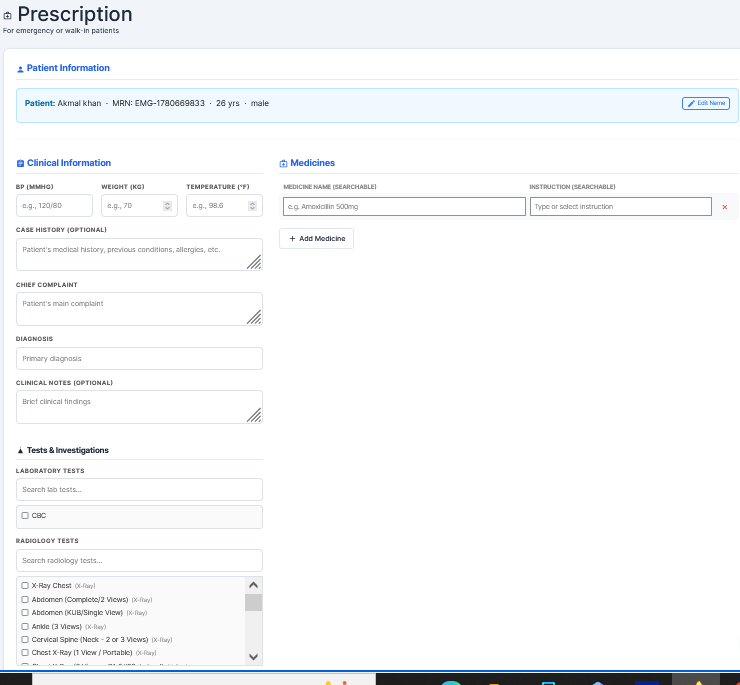Click the Edit Name button
Viewport: 740px width, 685px height.
[x=706, y=103]
